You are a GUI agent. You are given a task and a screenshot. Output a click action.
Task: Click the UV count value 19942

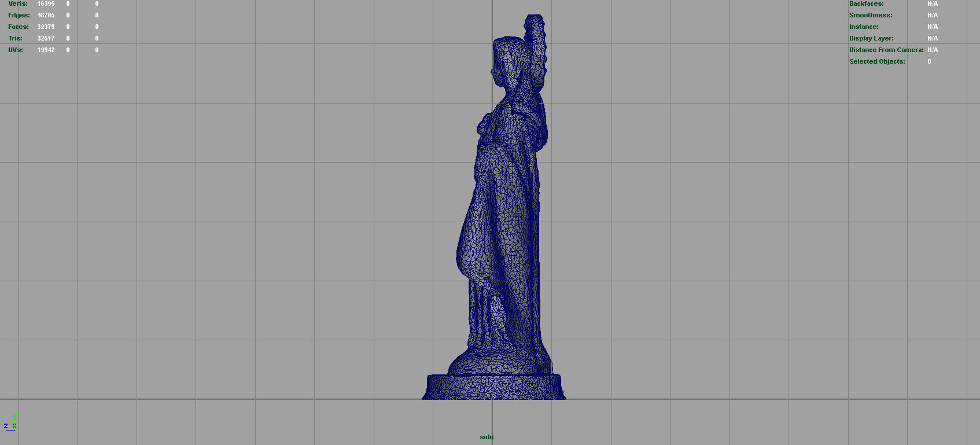(x=46, y=50)
